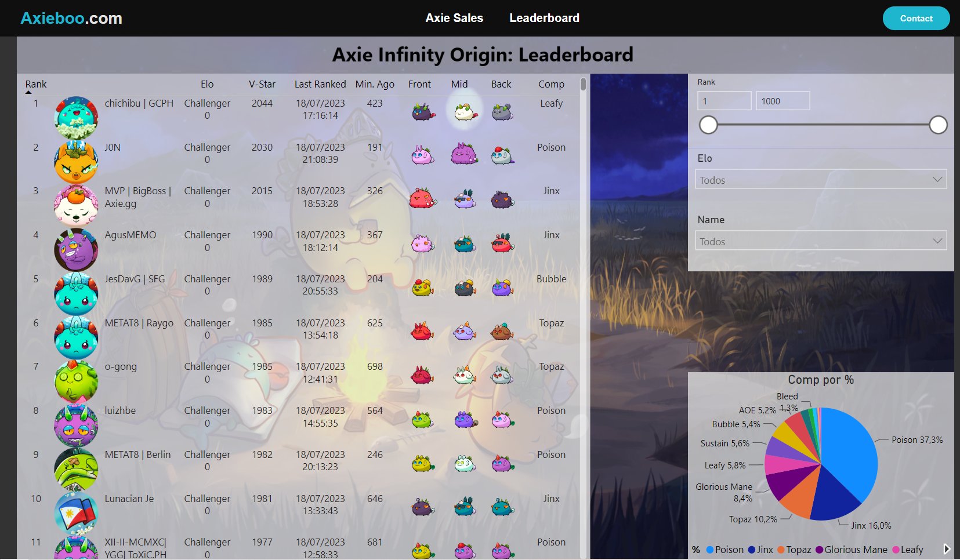Open METAT8 | Berlin avatar icon
The height and width of the screenshot is (560, 960).
click(76, 470)
